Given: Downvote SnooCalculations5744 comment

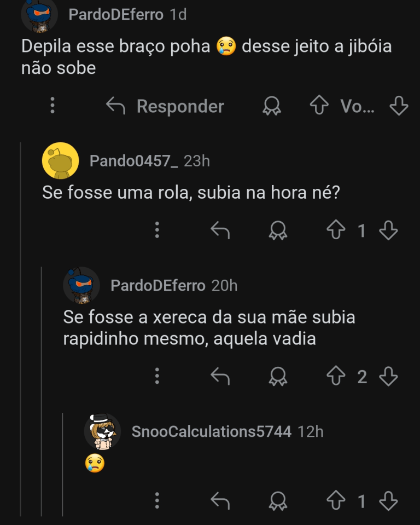Looking at the screenshot, I should (x=388, y=500).
